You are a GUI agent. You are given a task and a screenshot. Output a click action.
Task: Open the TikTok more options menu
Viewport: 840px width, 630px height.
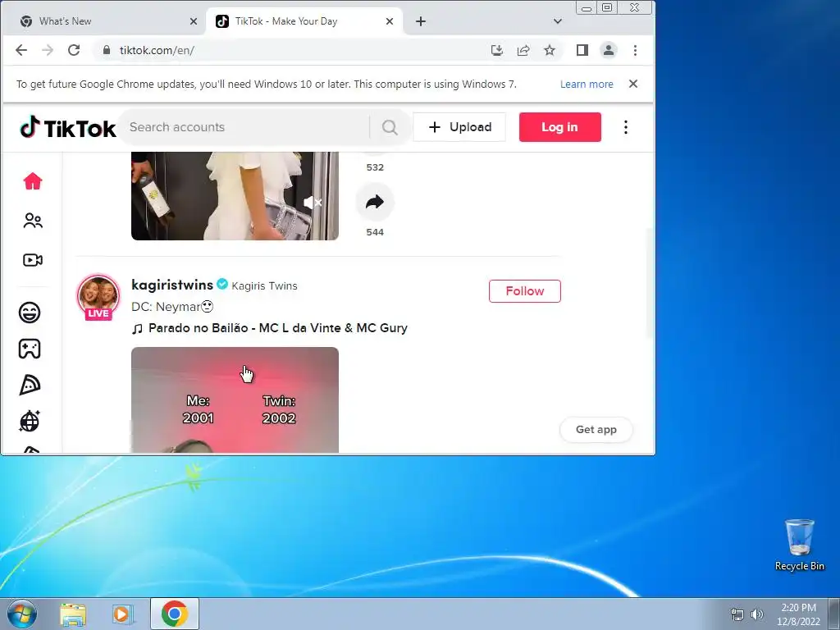point(626,127)
